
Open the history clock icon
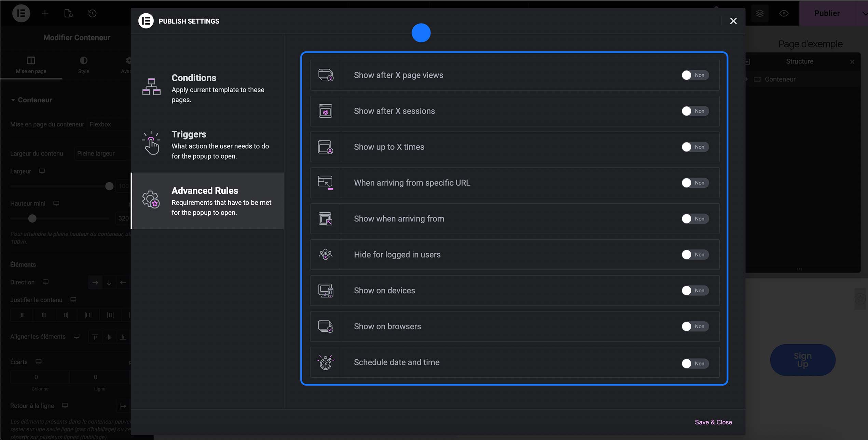click(92, 13)
